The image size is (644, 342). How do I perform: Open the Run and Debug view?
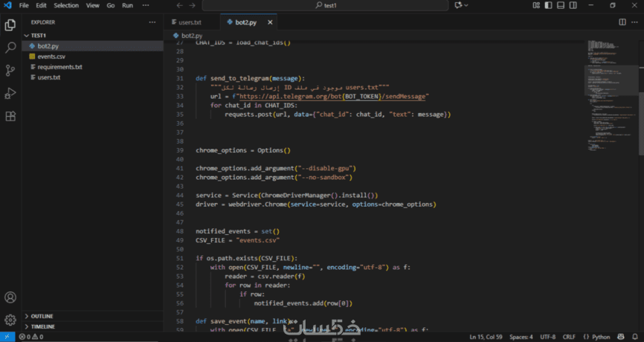pos(10,94)
